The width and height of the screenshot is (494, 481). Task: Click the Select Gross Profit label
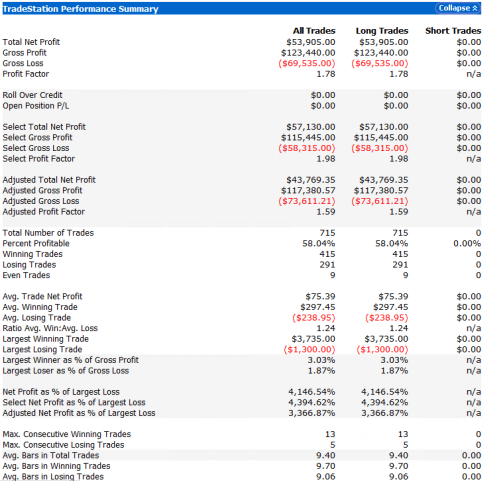pos(37,137)
